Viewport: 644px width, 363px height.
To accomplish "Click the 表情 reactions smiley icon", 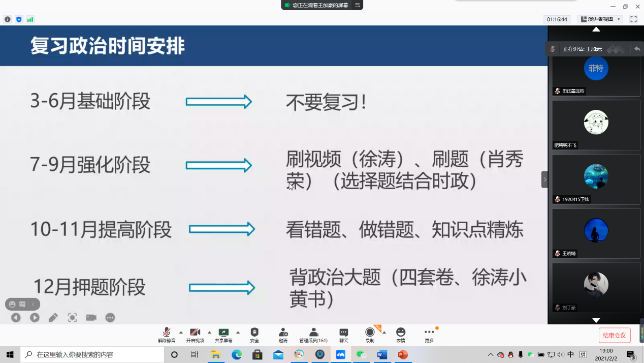I will click(401, 332).
